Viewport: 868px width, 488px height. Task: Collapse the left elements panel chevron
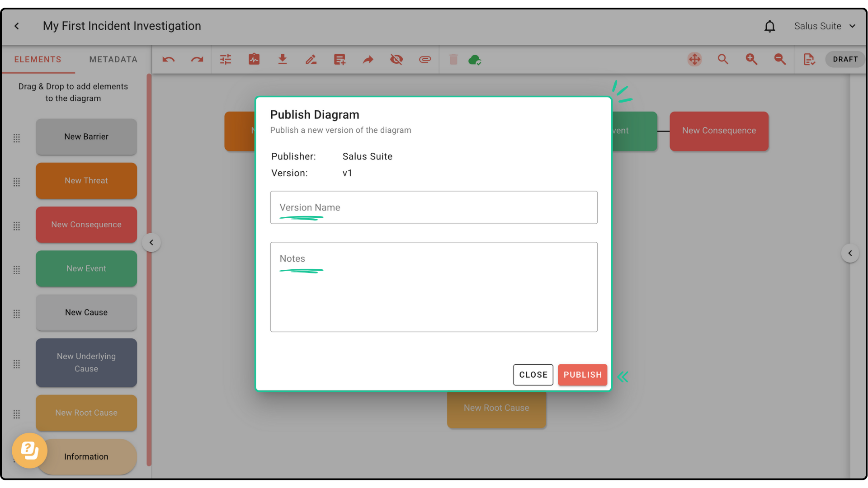coord(151,243)
